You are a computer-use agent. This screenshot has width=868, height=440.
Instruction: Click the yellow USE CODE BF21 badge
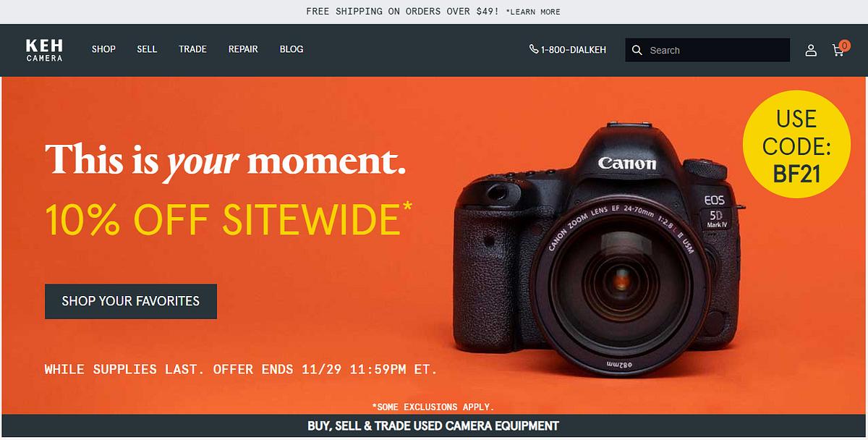pos(796,144)
